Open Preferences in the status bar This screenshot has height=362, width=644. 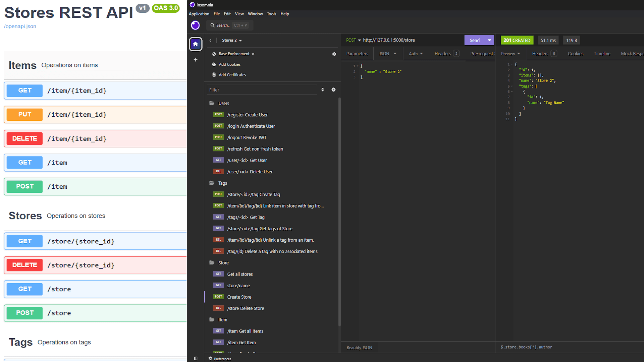click(x=223, y=359)
